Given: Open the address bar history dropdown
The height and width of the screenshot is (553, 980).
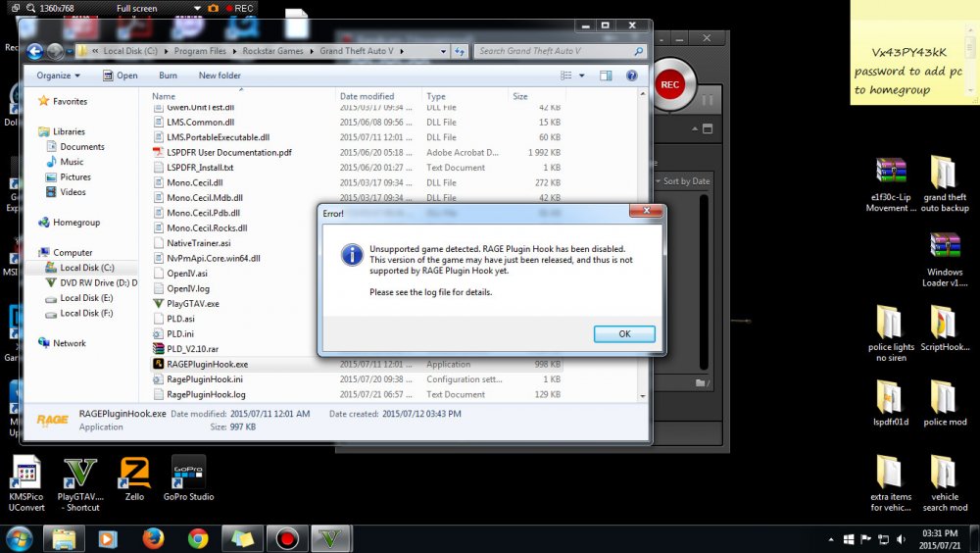Looking at the screenshot, I should coord(443,51).
